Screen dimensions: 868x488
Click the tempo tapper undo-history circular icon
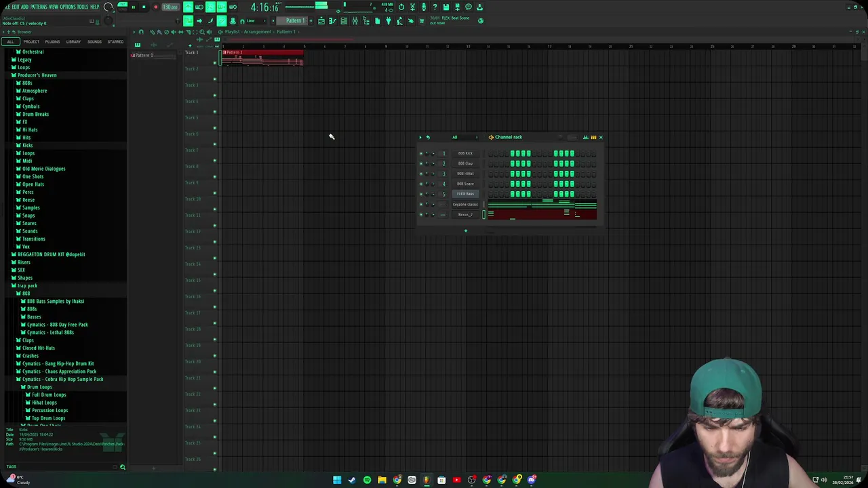(x=401, y=7)
